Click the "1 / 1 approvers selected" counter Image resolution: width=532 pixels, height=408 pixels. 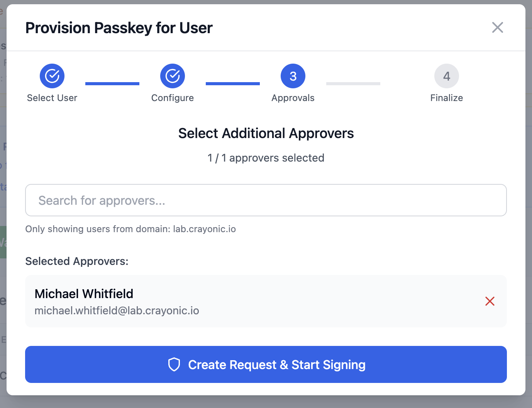pos(266,158)
